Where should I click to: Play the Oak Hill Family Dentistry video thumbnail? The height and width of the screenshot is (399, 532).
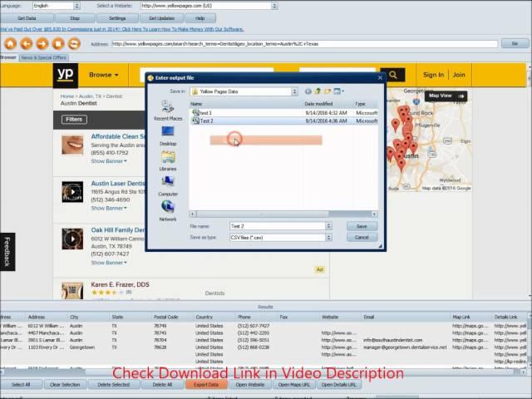tap(72, 239)
